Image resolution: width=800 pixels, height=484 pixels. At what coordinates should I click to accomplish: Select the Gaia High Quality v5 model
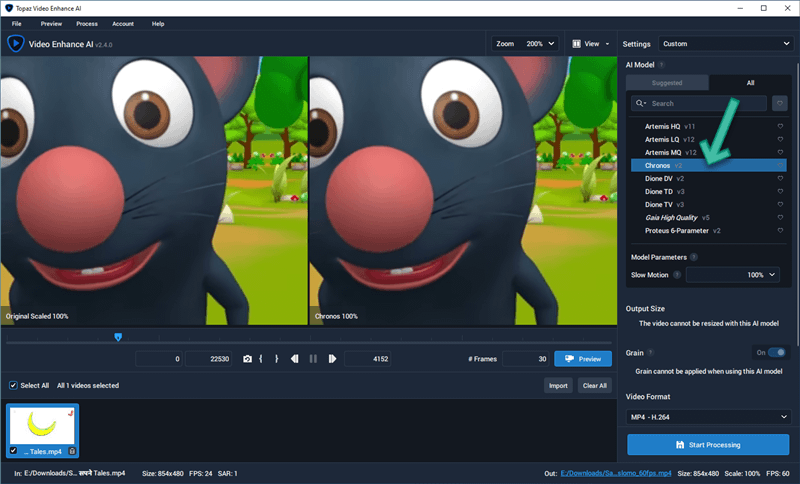[708, 217]
